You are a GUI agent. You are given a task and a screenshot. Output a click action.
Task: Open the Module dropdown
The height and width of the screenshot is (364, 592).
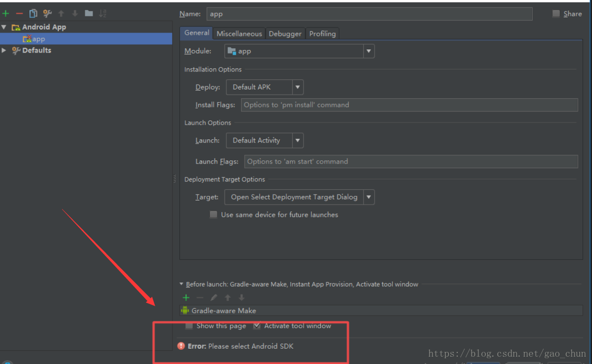click(368, 51)
